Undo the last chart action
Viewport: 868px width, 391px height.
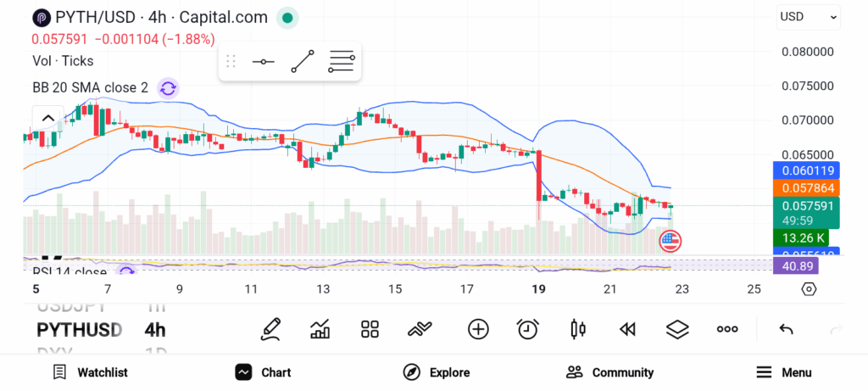point(786,329)
